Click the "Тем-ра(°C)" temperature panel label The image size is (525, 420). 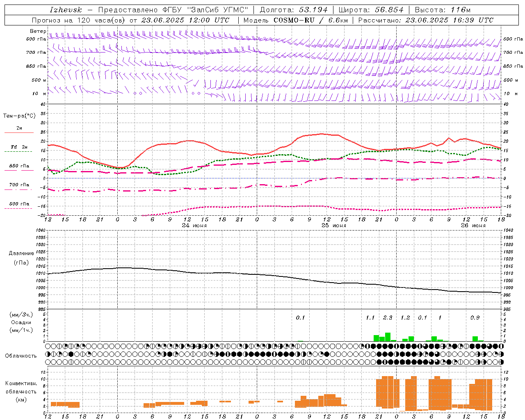(x=19, y=116)
